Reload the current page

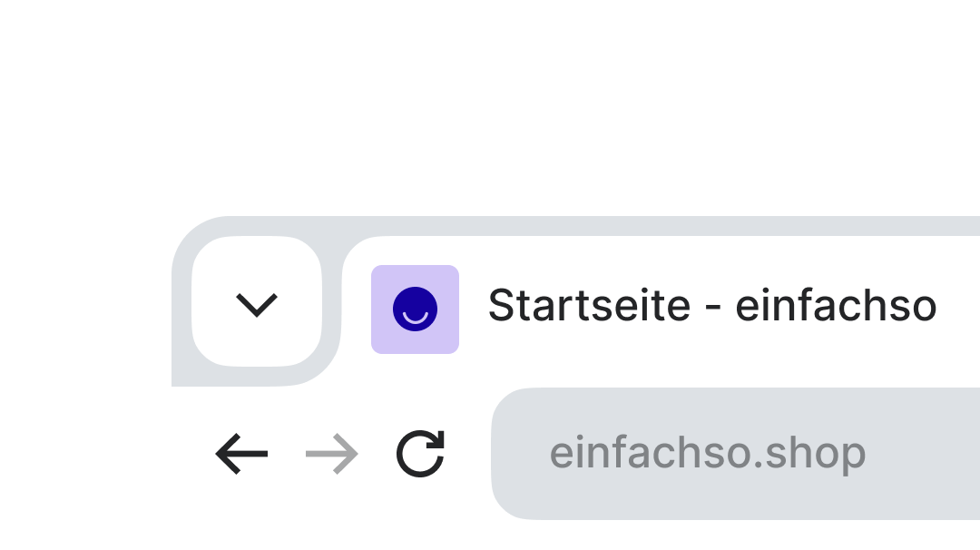click(x=421, y=454)
